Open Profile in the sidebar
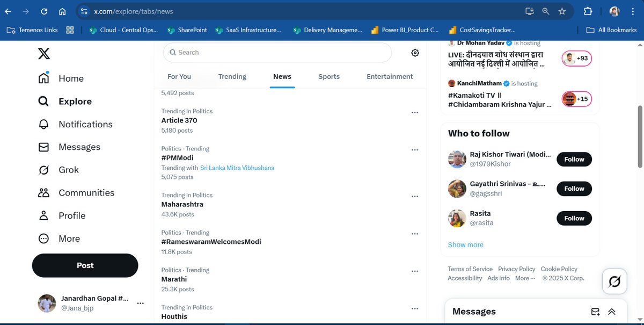 [62, 215]
